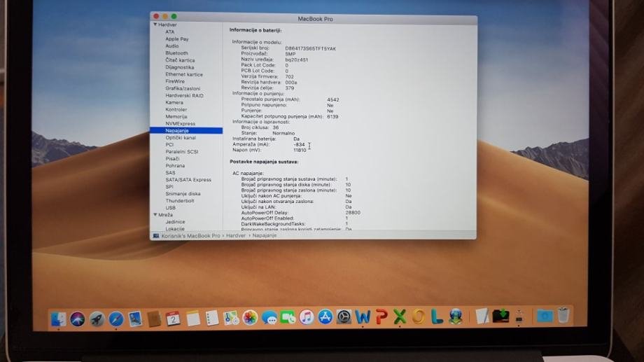Click serial number D864173S65TFT5YAK value
644x362 pixels.
click(311, 48)
